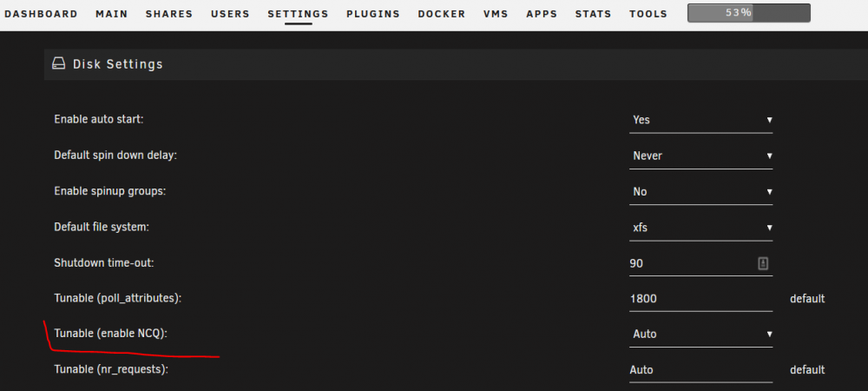The image size is (868, 391).
Task: Click the default text beside nr_requests
Action: click(x=807, y=370)
